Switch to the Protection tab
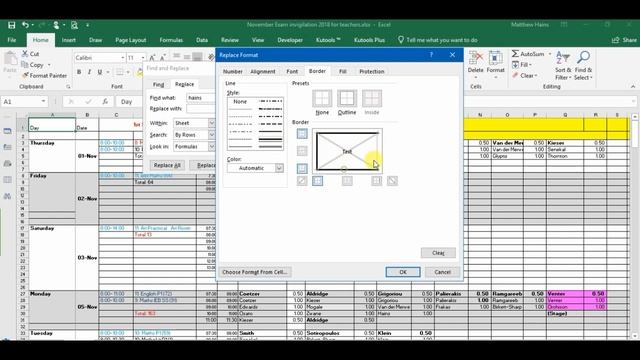Viewport: 640px width, 360px height. click(x=371, y=71)
